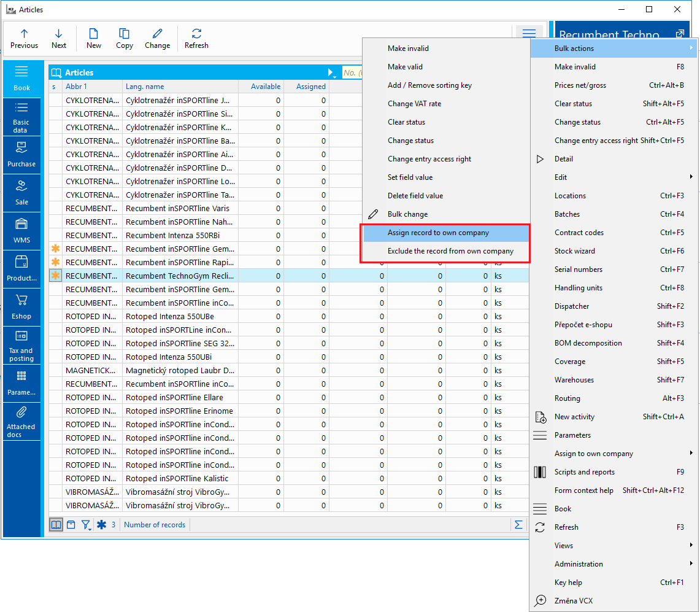Create a New article
Viewport: 700px width, 612px height.
pyautogui.click(x=94, y=39)
